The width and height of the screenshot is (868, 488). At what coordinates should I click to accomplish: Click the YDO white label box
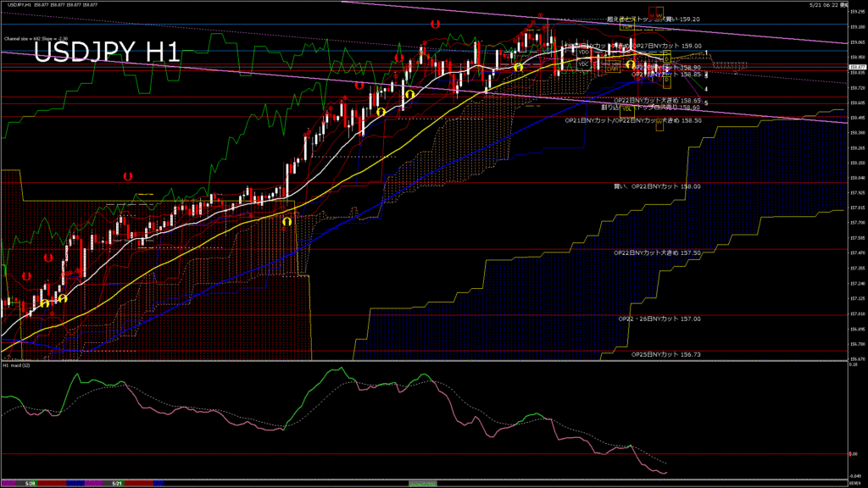tap(583, 52)
